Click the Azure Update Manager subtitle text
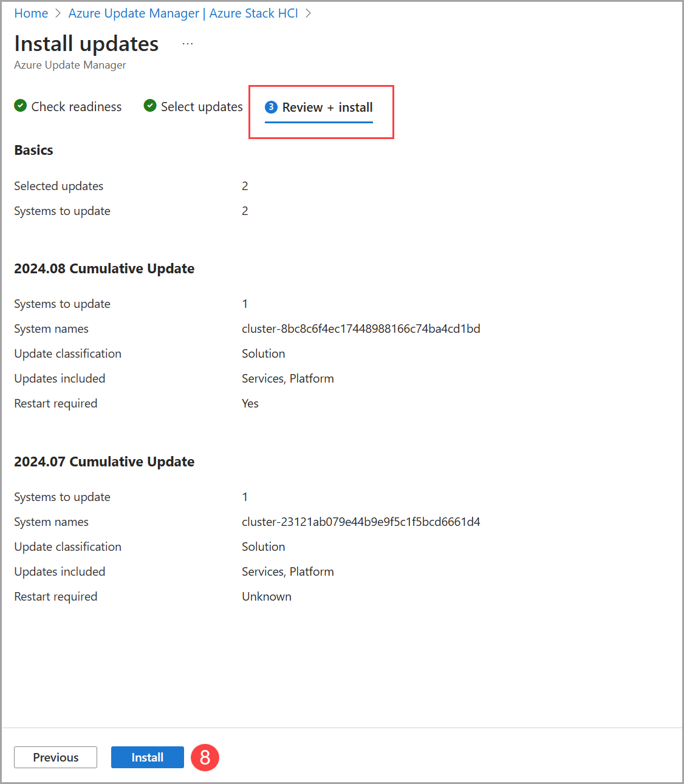Screen dimensions: 684x784 tap(69, 64)
